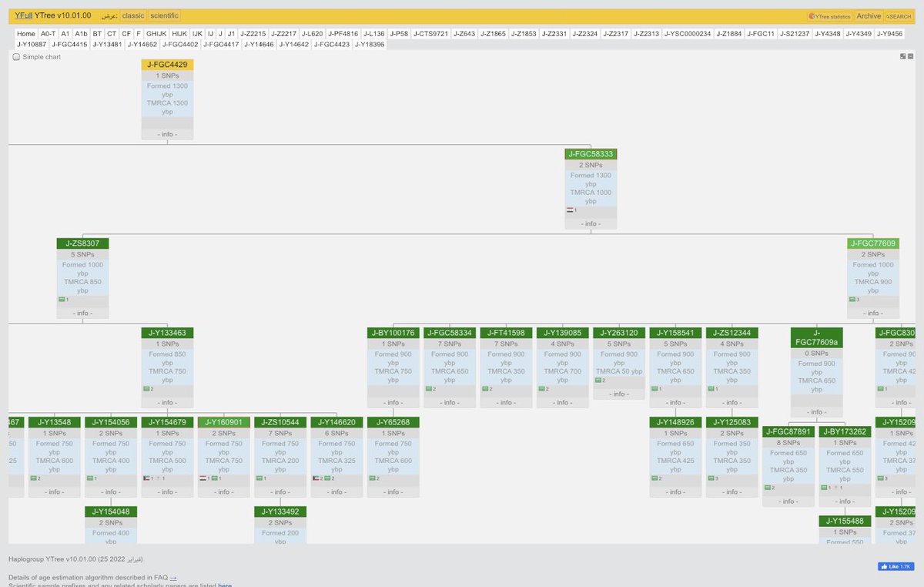Select J-Y18396 in the breadcrumb
Screen dimensions: 924x587
point(370,45)
